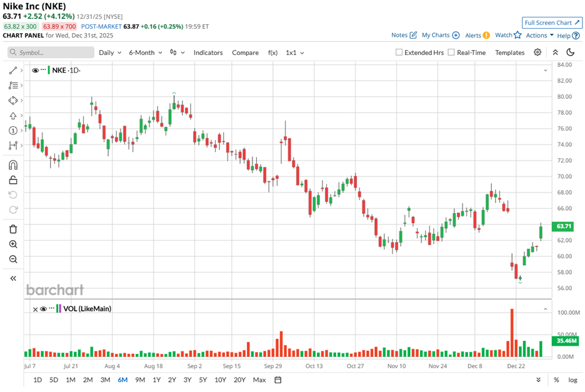Hide the VOL indicator eye icon
The width and height of the screenshot is (585, 392).
click(x=43, y=309)
